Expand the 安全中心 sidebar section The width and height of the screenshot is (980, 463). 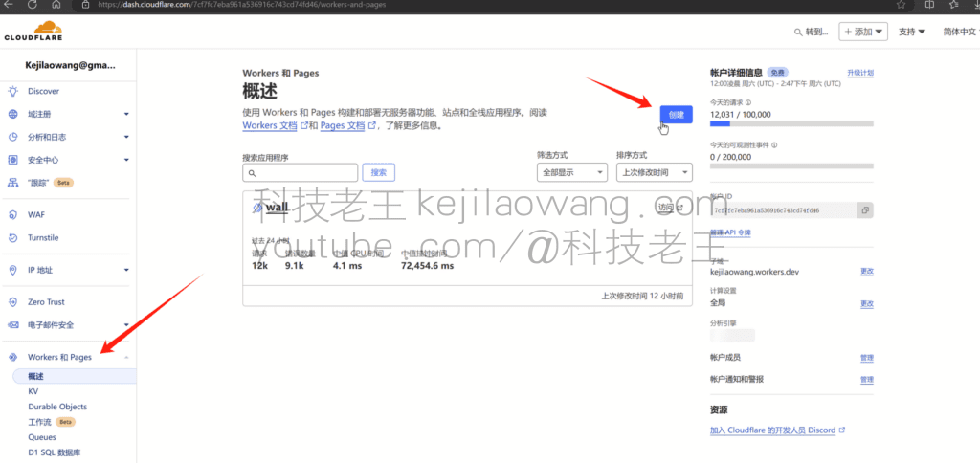click(125, 160)
